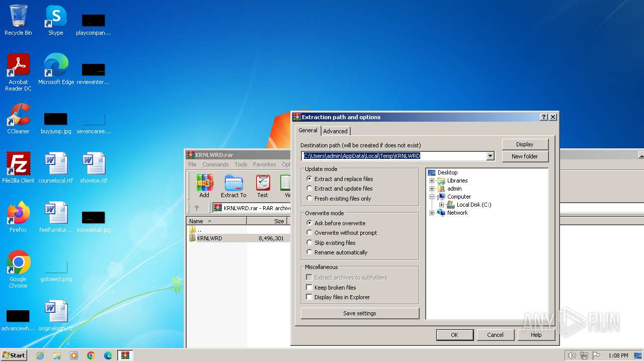Select Extract and replace files option
The image size is (644, 362).
pos(340,179)
